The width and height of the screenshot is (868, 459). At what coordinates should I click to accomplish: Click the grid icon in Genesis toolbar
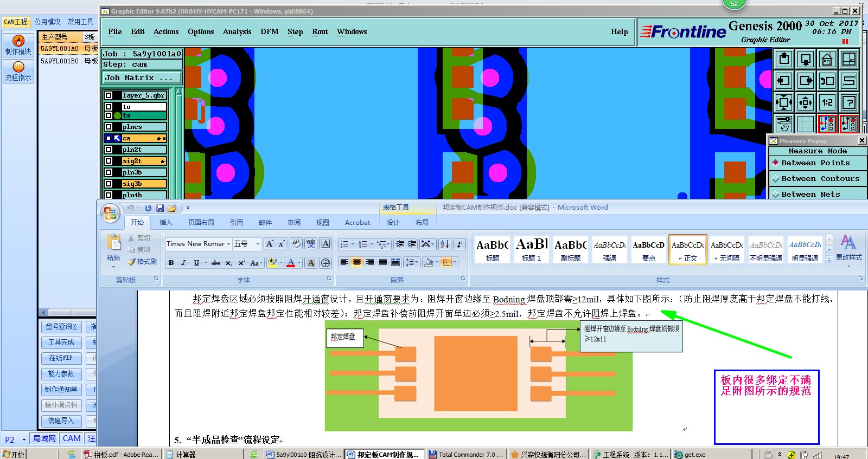(806, 124)
